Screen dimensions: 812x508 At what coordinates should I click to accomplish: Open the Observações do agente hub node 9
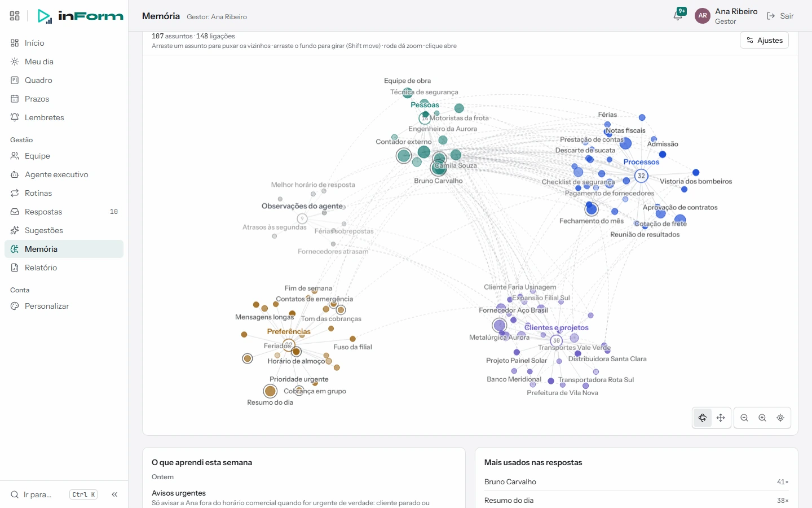pos(302,218)
